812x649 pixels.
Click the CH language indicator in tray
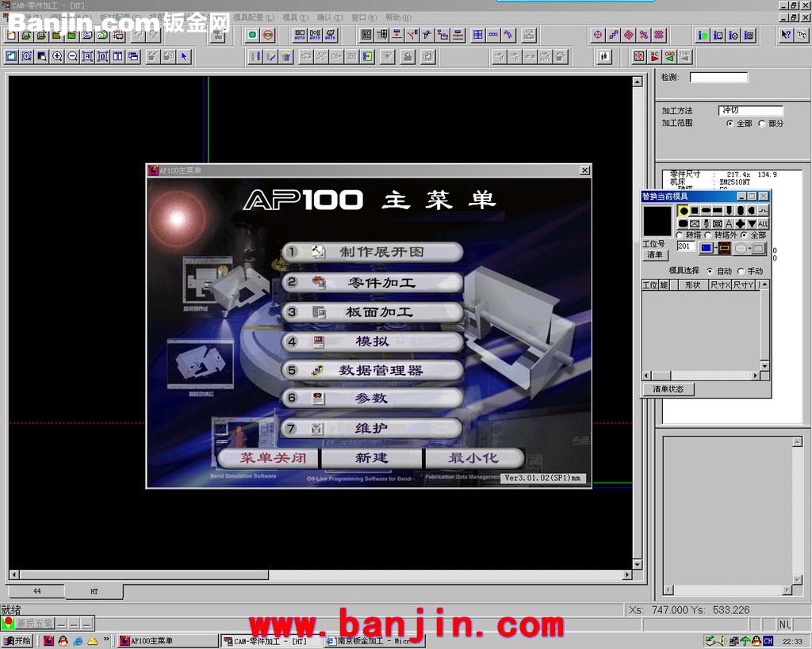[768, 641]
